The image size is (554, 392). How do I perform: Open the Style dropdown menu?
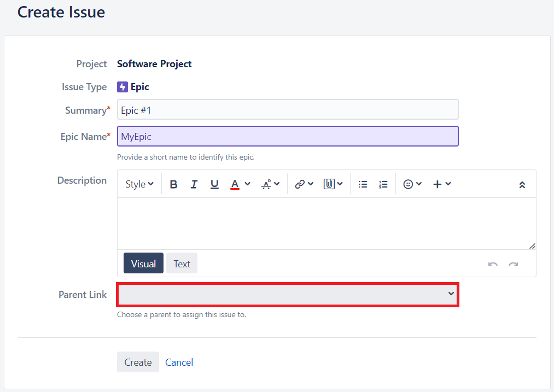click(x=139, y=184)
